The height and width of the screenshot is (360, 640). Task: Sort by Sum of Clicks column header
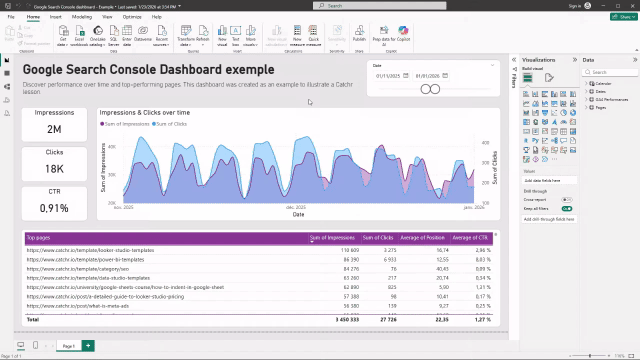pyautogui.click(x=378, y=238)
